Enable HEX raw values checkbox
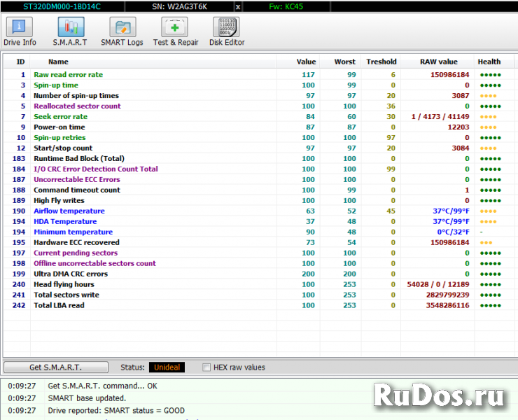Screen dimensions: 518x420 [206, 367]
